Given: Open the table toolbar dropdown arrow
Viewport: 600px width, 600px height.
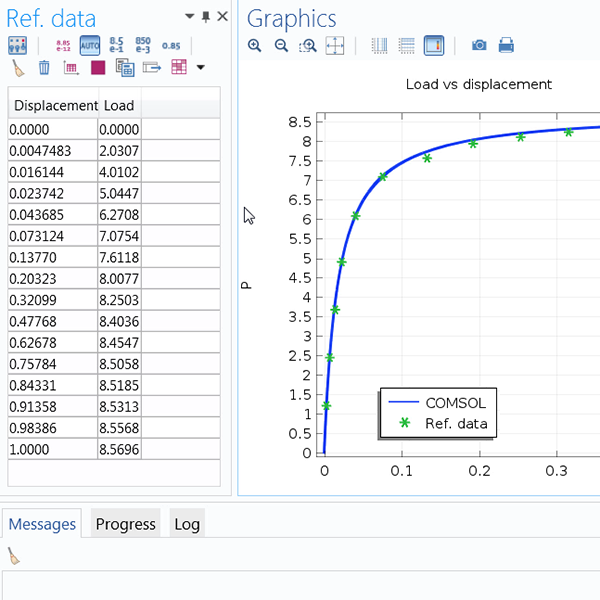Looking at the screenshot, I should coord(201,68).
